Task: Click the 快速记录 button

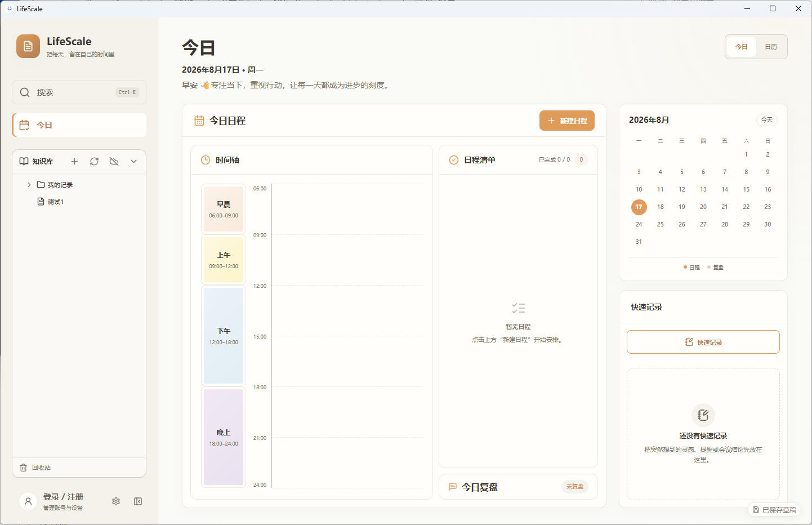Action: click(x=703, y=342)
